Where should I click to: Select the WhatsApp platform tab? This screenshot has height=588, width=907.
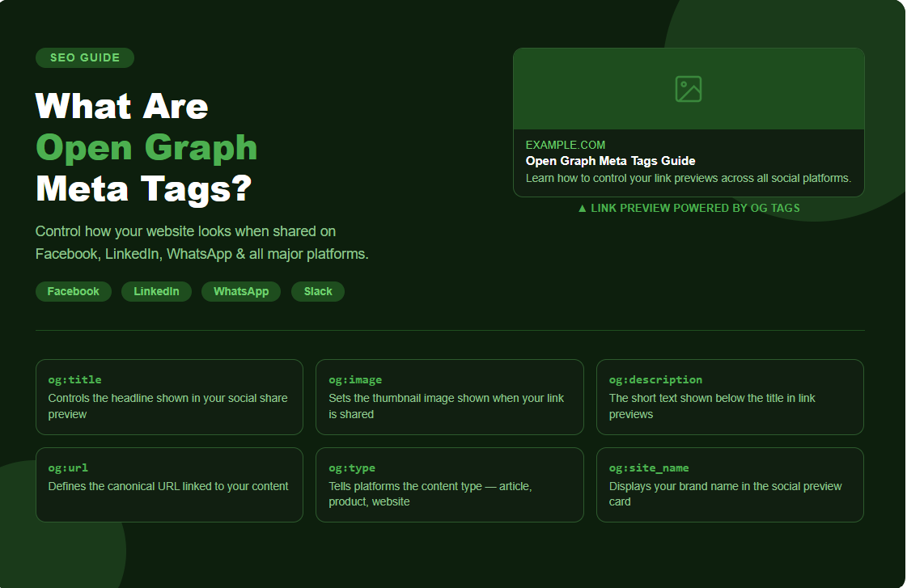240,291
